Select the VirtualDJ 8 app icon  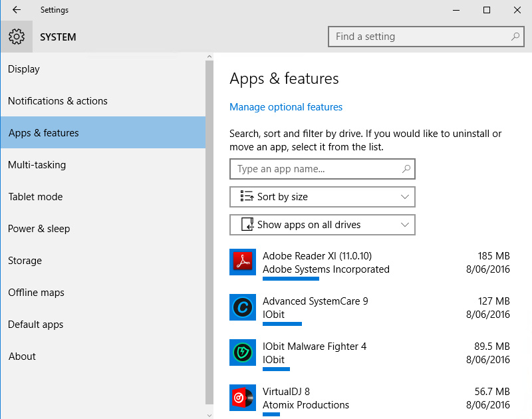243,398
